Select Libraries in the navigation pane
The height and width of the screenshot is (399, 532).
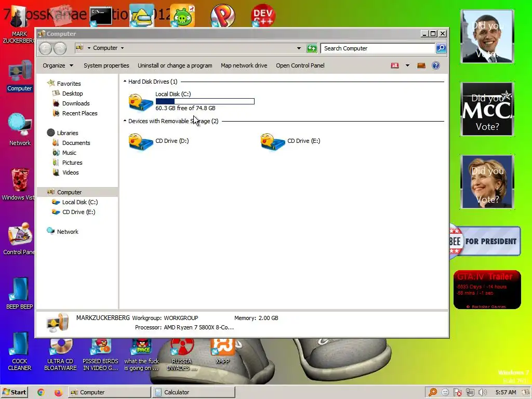[x=68, y=132]
